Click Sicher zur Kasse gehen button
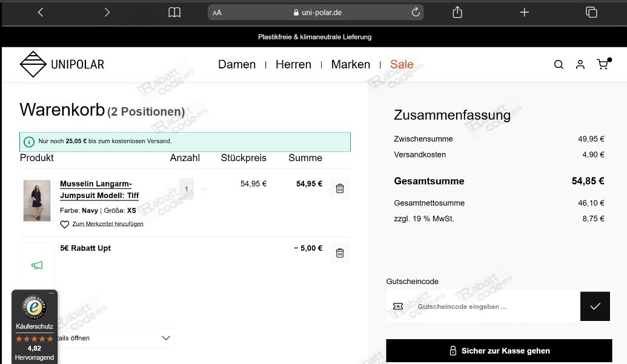627x364 pixels. click(499, 351)
